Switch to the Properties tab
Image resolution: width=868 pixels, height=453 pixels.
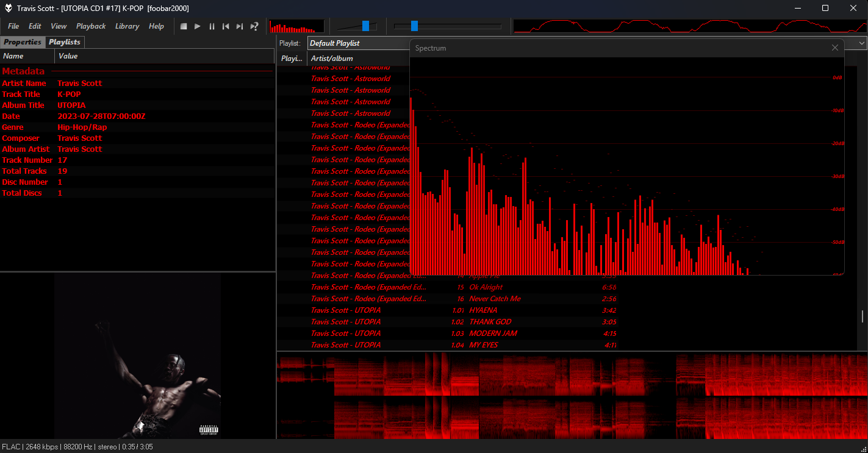click(x=23, y=42)
